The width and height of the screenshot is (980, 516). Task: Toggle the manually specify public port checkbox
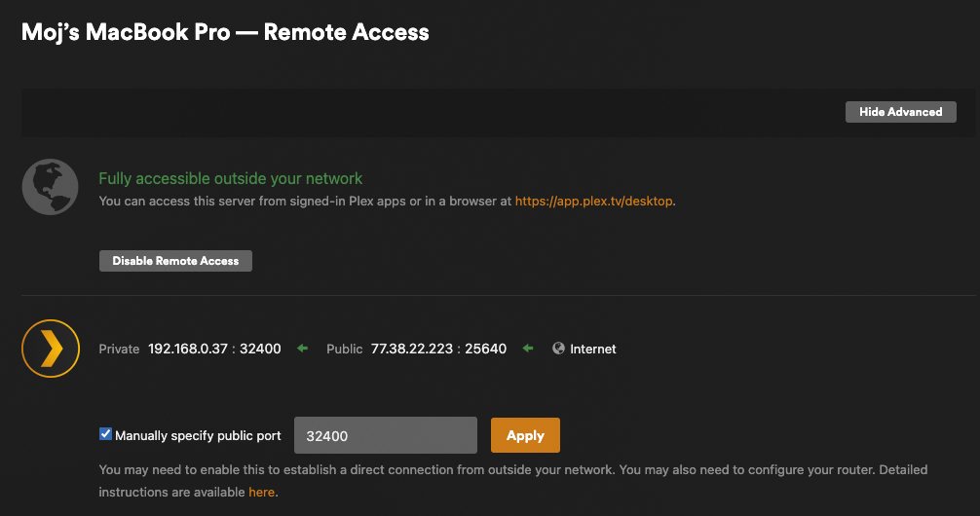tap(105, 434)
